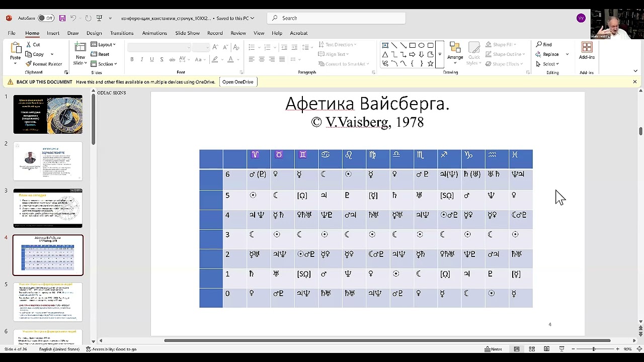Switch to the Transitions tab

(x=122, y=33)
